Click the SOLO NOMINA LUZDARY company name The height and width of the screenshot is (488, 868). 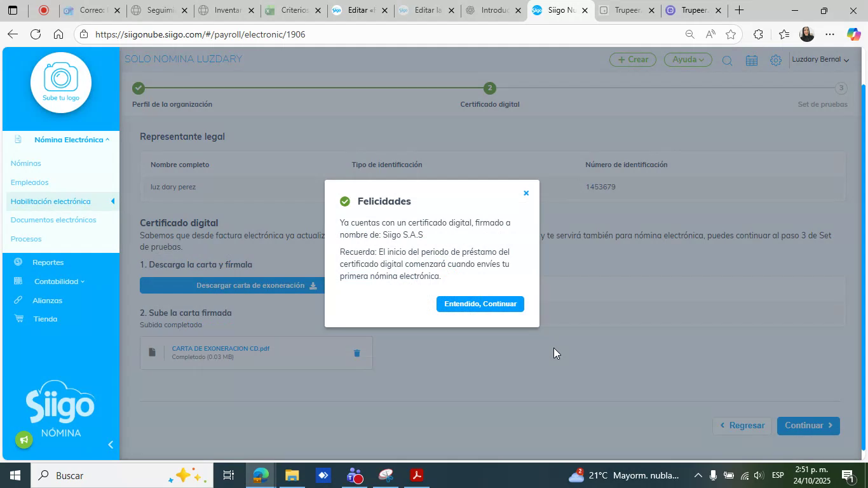point(183,59)
